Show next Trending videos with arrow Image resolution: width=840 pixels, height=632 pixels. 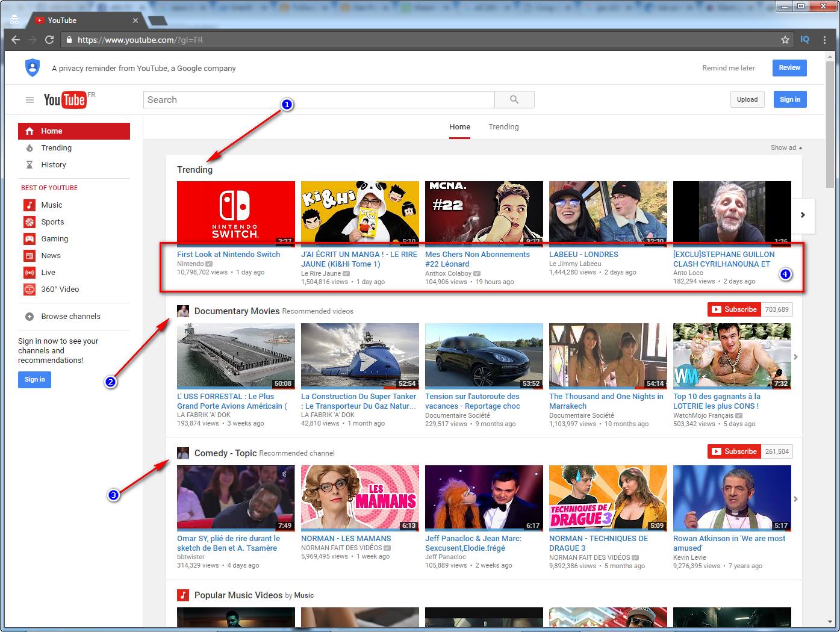(803, 215)
